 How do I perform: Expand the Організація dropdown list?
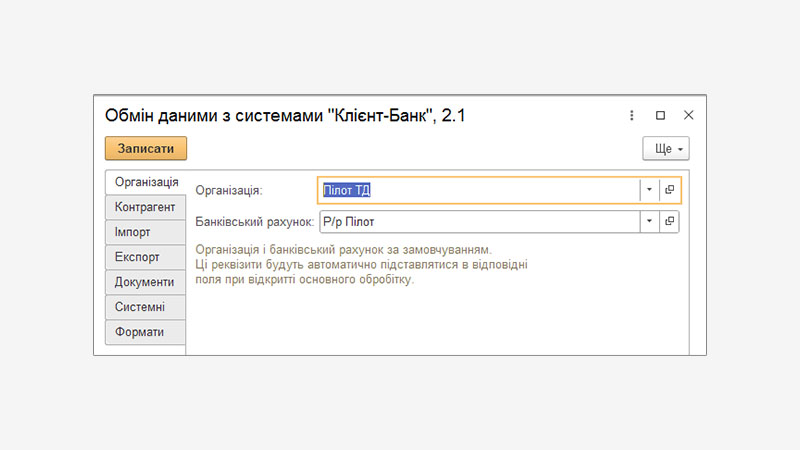(649, 190)
